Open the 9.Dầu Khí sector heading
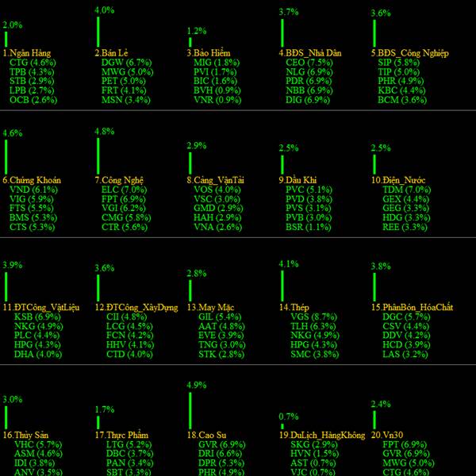 (297, 180)
